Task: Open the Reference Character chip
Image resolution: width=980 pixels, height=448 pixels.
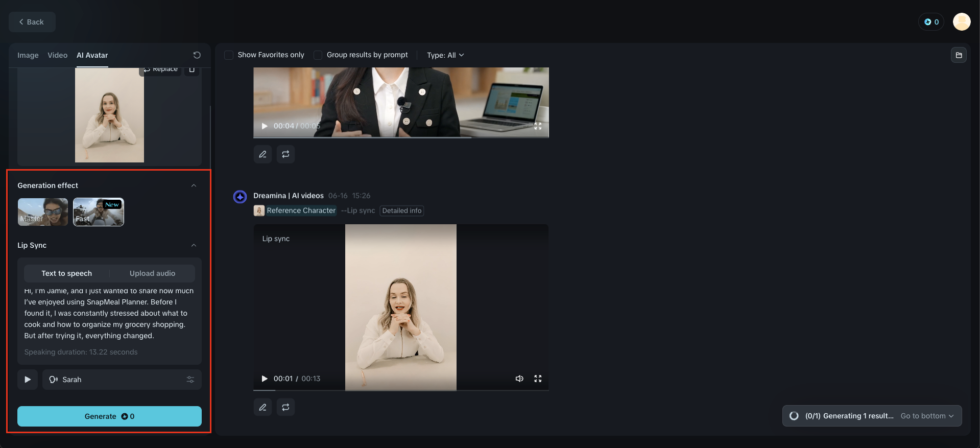Action: coord(301,210)
